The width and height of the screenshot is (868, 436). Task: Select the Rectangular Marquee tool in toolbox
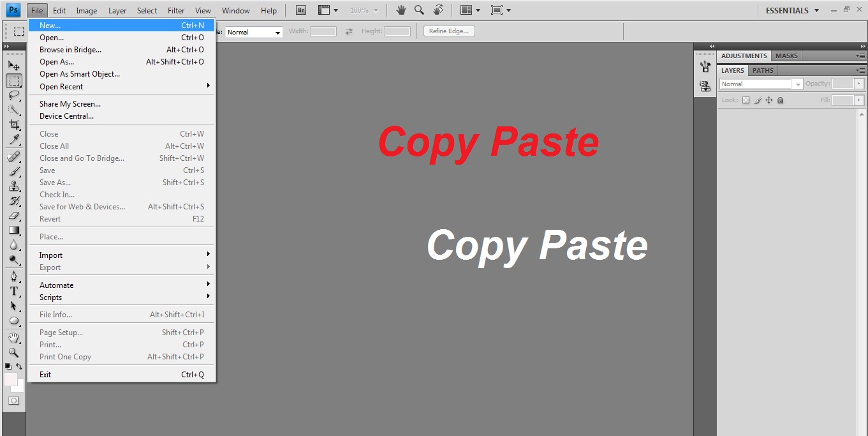tap(13, 81)
